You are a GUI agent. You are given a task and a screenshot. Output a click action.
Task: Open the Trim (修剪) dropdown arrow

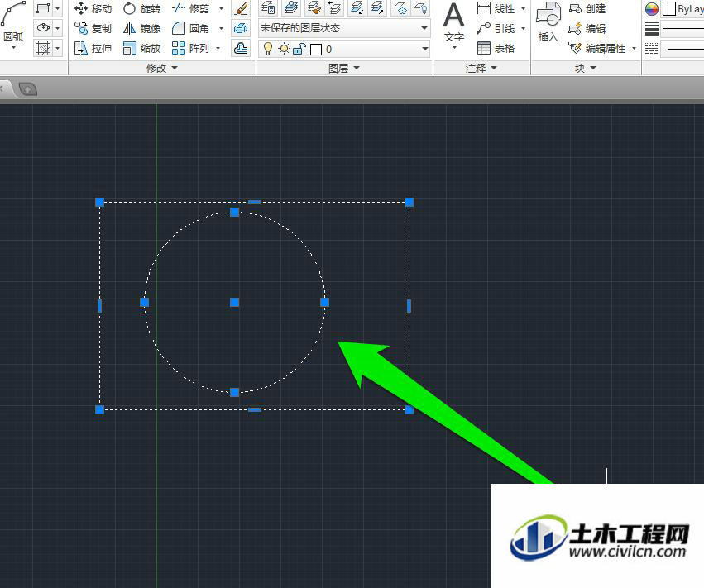221,8
